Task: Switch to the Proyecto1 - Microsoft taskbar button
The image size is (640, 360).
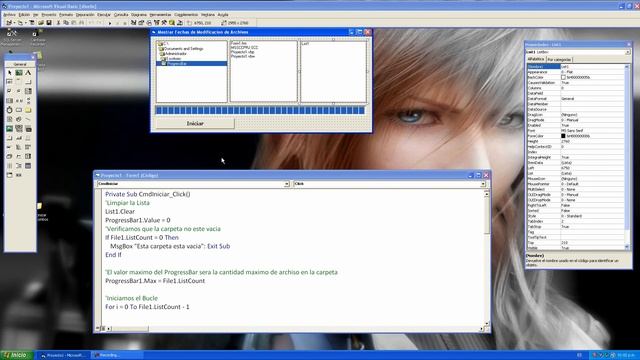Action: click(63, 355)
